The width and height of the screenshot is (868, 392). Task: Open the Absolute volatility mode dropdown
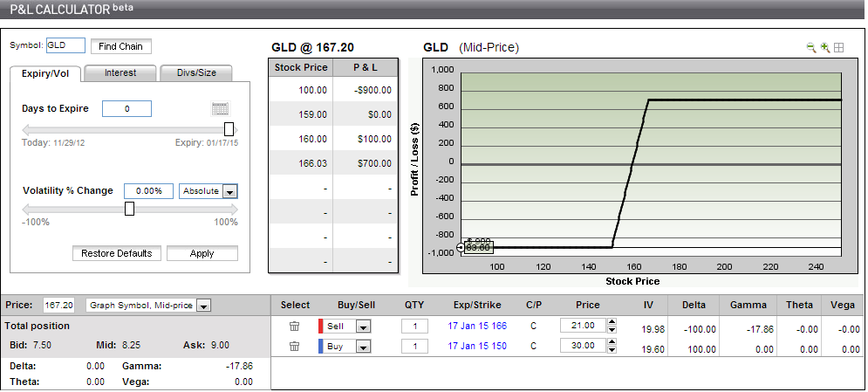[x=229, y=191]
